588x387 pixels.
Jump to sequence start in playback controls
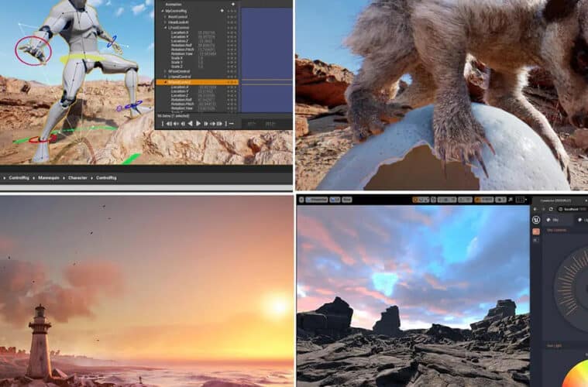tap(167, 123)
